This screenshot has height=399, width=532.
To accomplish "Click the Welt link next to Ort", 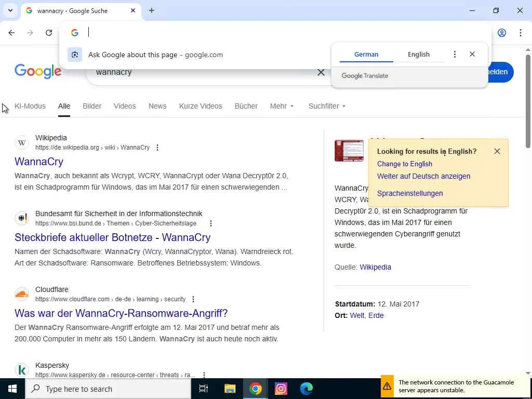I will point(357,315).
